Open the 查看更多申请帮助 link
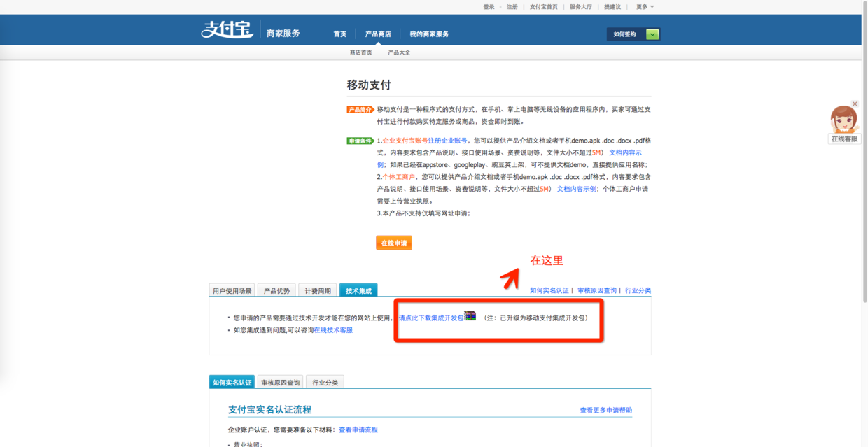This screenshot has width=868, height=447. click(606, 411)
